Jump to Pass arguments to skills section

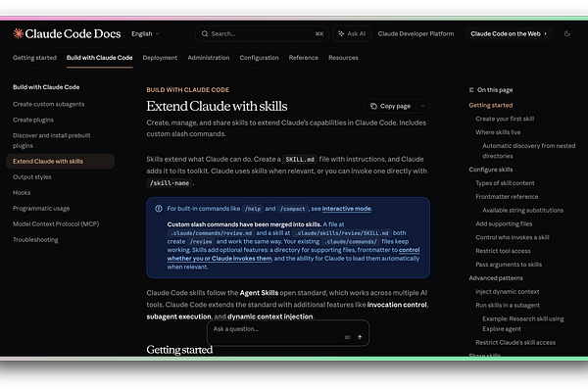(509, 265)
